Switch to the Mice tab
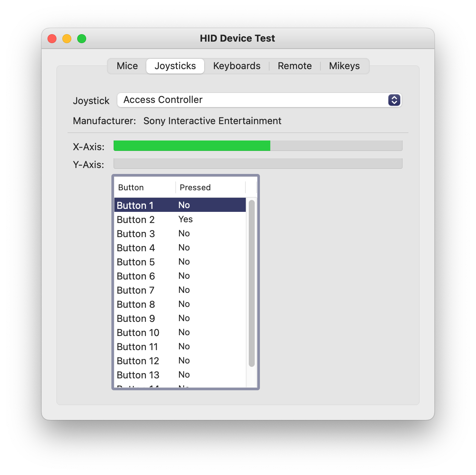This screenshot has height=475, width=476. 127,66
